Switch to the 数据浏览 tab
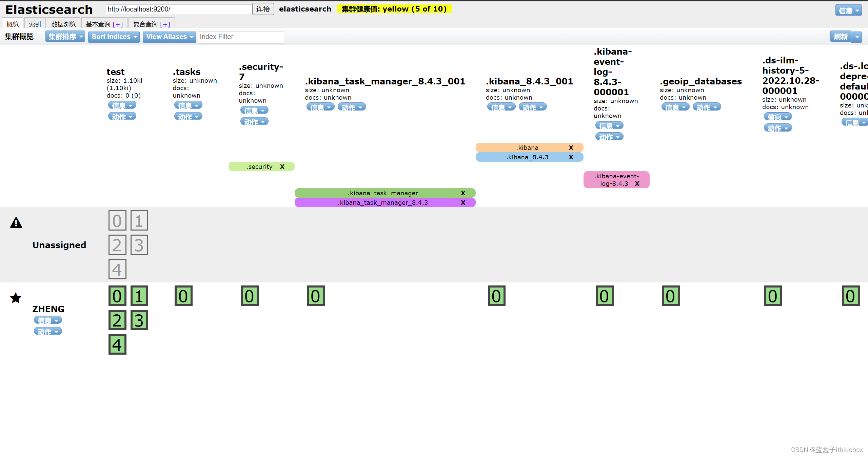The image size is (868, 456). pyautogui.click(x=63, y=24)
